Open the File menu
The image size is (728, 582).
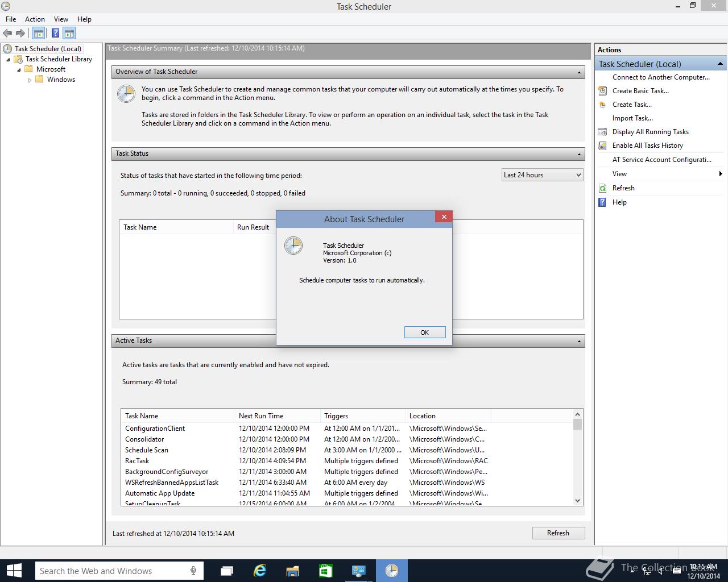point(11,19)
